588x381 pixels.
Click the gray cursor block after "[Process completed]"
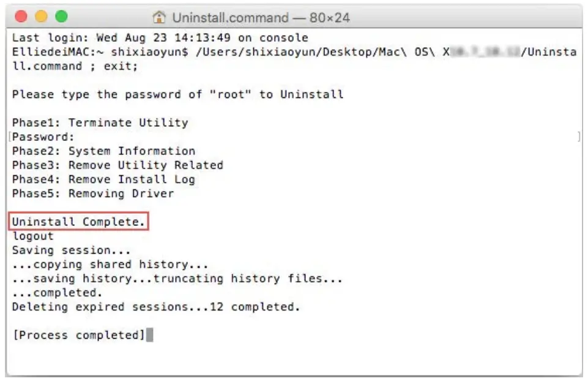[x=150, y=335]
